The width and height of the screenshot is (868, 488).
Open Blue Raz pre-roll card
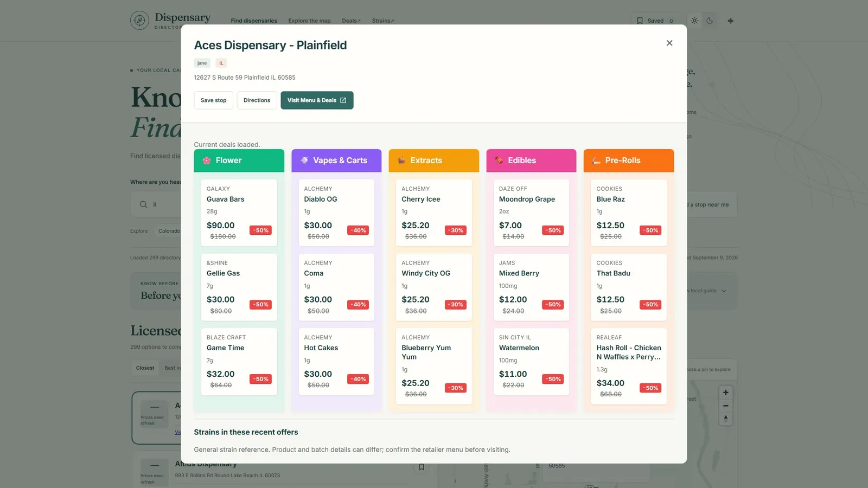[x=629, y=213]
